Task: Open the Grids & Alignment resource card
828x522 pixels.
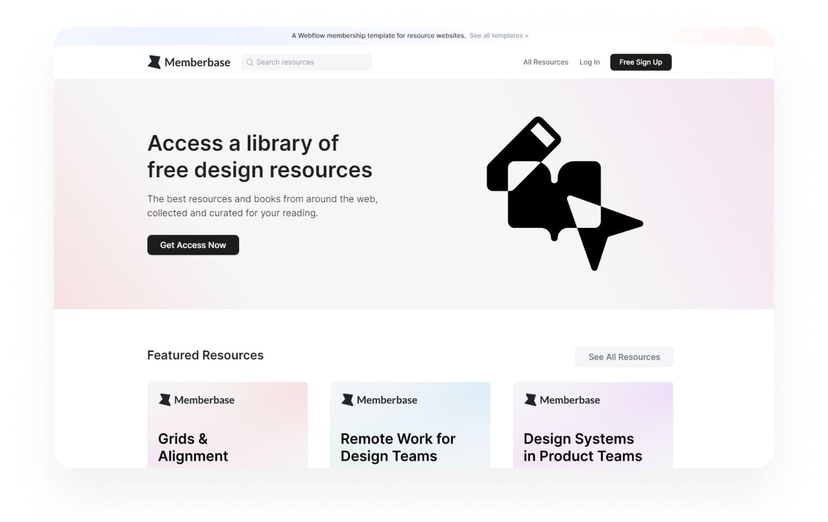Action: point(227,430)
